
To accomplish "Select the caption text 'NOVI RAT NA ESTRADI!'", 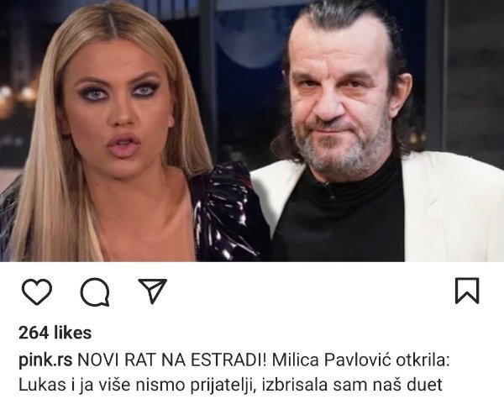I will point(172,360).
